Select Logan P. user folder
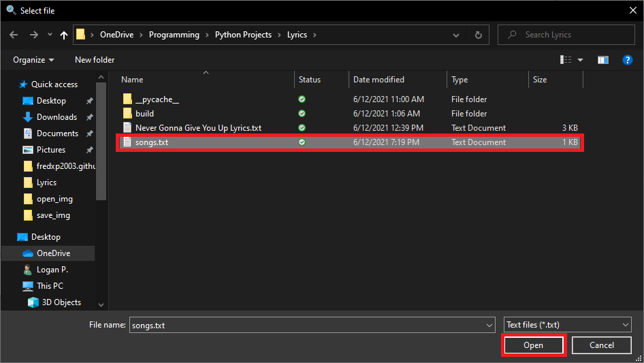The image size is (644, 363). tap(52, 270)
